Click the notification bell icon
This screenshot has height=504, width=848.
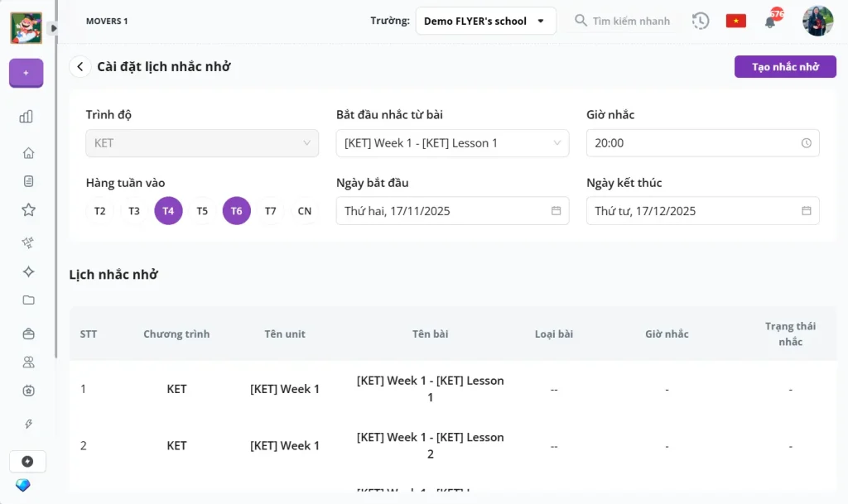tap(770, 22)
